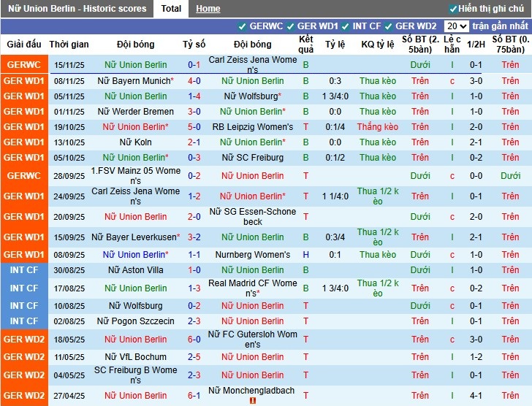Image resolution: width=532 pixels, height=406 pixels.
Task: Click the INT CF badge for Aston Villa match
Action: tap(23, 270)
